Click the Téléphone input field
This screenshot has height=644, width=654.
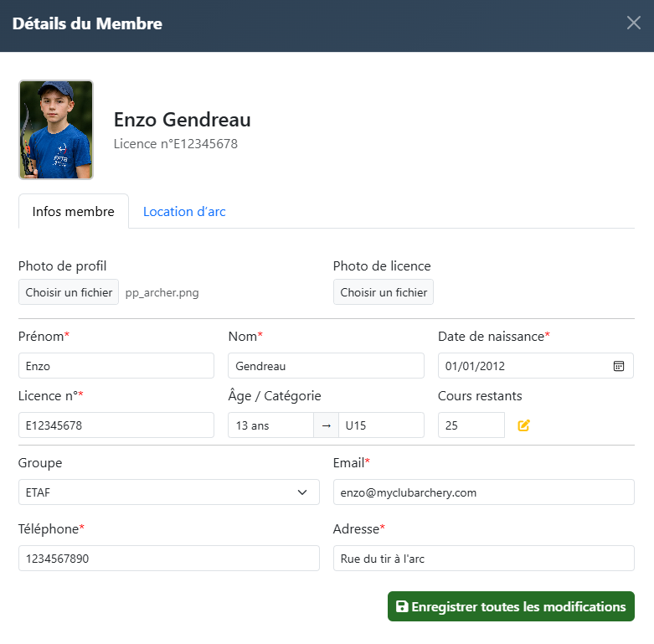coord(168,559)
